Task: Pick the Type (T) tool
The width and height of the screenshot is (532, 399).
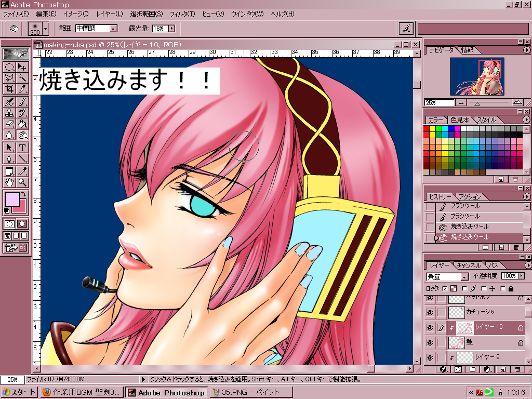Action: 22,147
